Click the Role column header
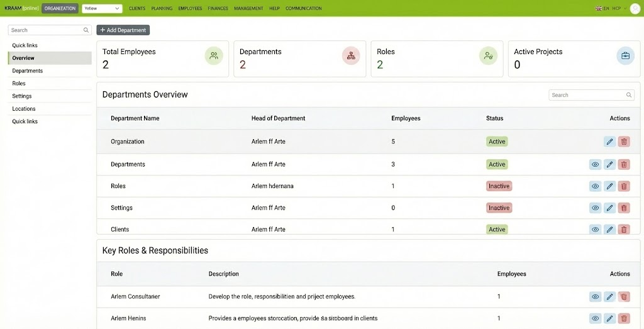This screenshot has height=329, width=644. pyautogui.click(x=116, y=274)
